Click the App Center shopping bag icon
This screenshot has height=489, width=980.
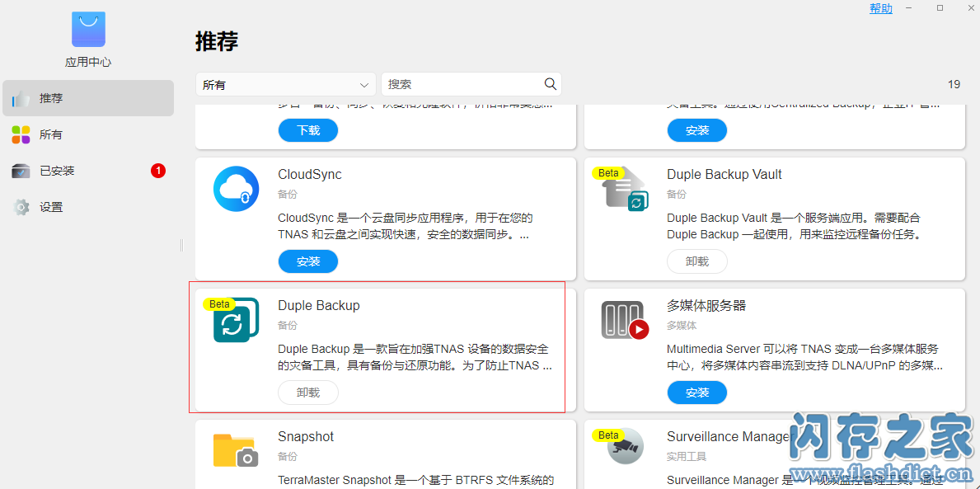click(88, 29)
